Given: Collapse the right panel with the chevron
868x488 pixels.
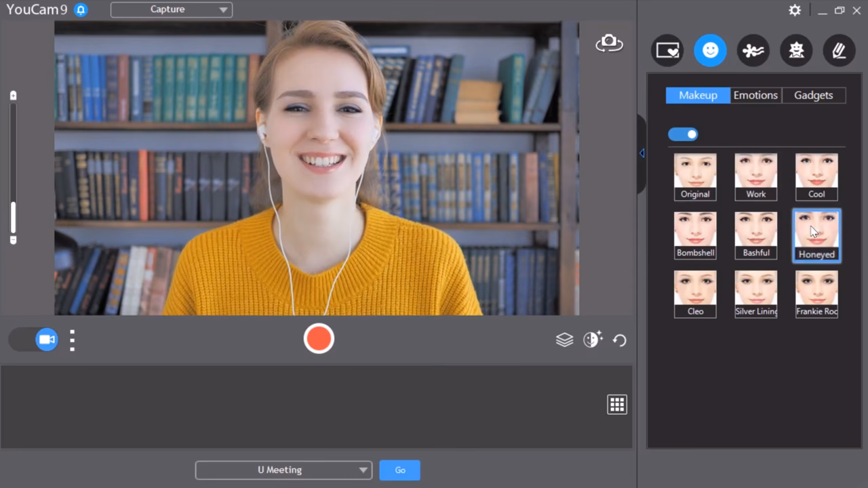Looking at the screenshot, I should (x=641, y=153).
